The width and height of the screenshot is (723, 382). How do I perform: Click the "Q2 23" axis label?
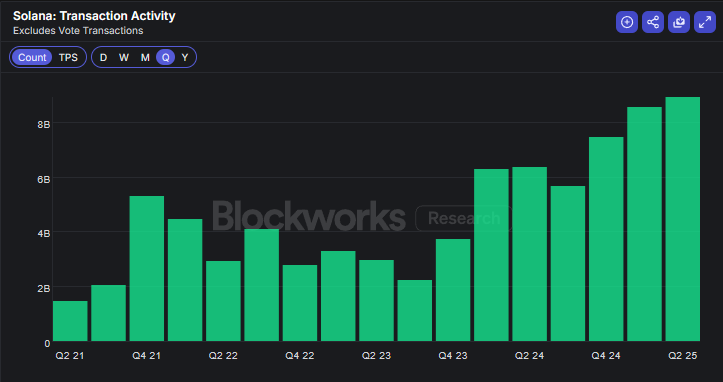tap(376, 356)
